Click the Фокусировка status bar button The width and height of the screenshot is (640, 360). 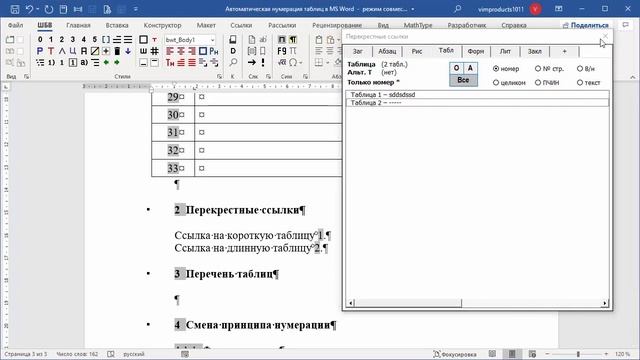tap(455, 354)
